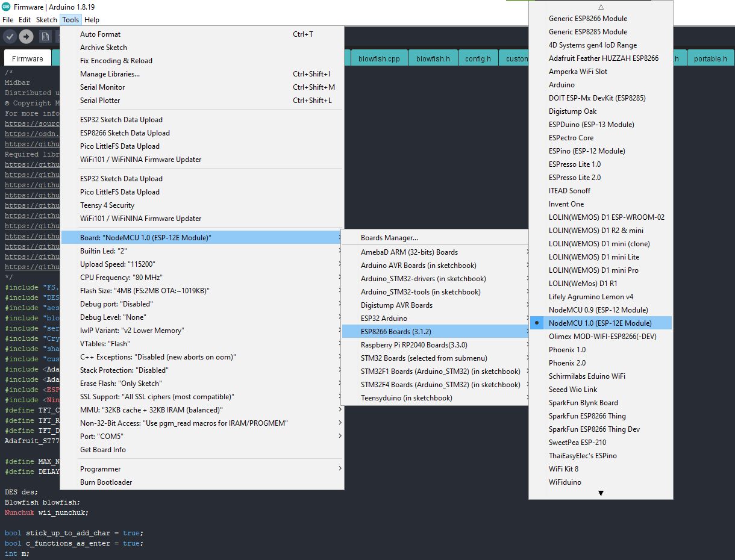Select LOLIN(WEMOS) D1 mini Pro board

(x=601, y=270)
